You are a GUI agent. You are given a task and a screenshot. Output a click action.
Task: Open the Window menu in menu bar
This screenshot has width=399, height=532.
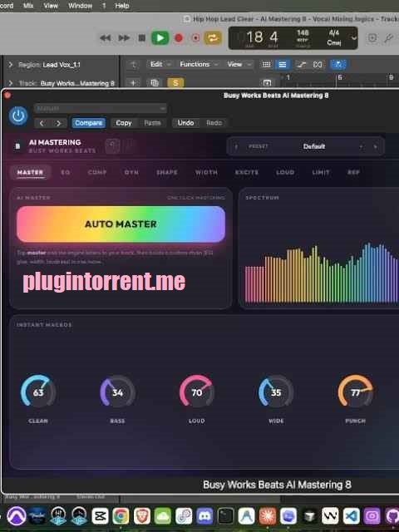(80, 6)
